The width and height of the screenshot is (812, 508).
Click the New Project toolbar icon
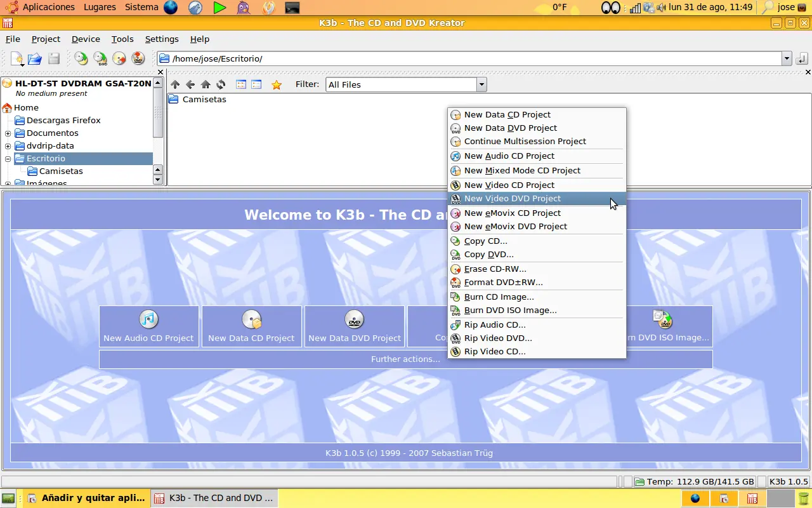coord(17,59)
